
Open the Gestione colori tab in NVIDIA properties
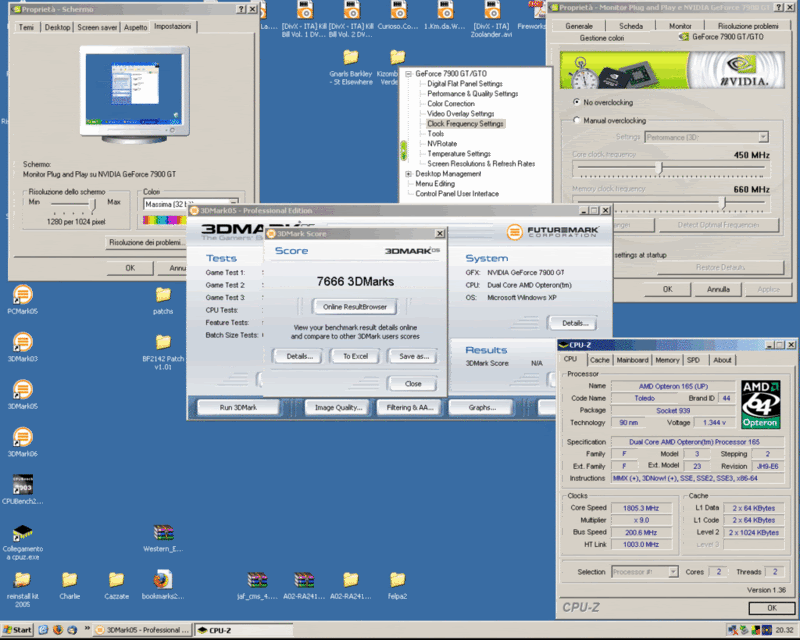(x=602, y=38)
